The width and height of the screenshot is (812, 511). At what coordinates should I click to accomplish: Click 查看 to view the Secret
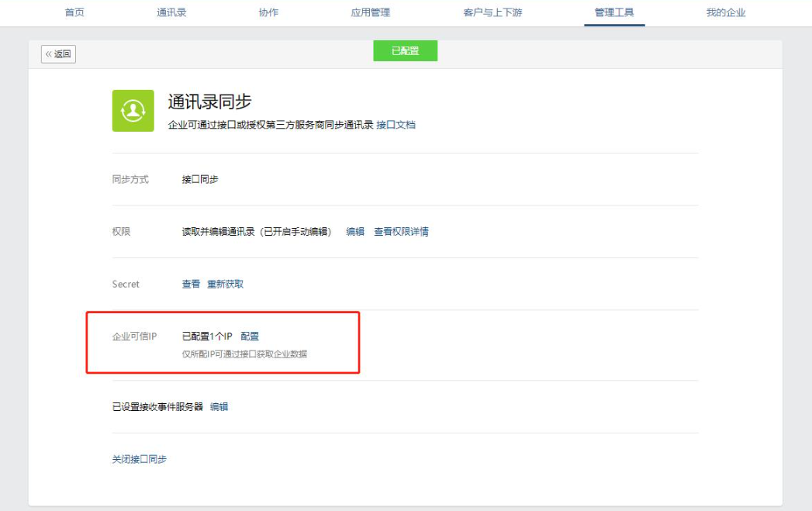pyautogui.click(x=191, y=285)
